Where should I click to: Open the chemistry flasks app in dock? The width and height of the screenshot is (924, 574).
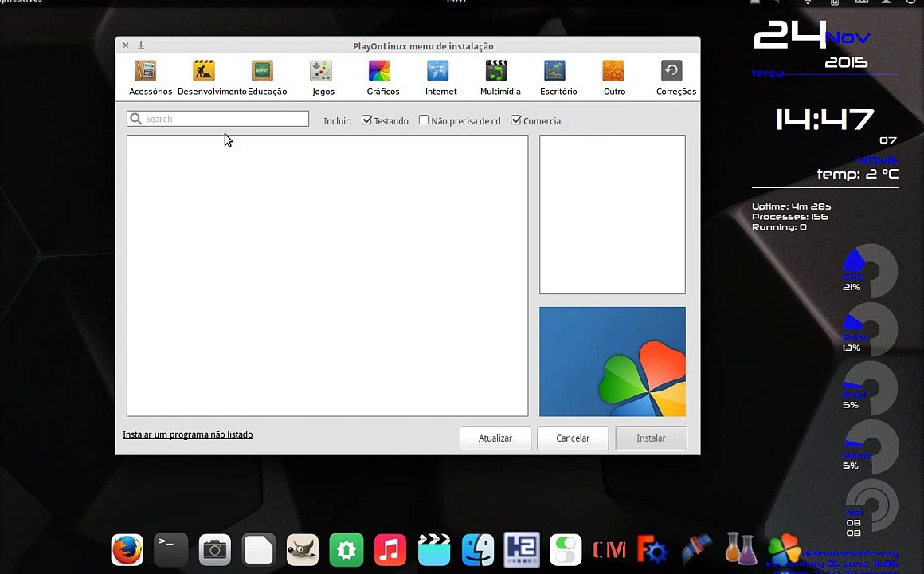pos(741,550)
